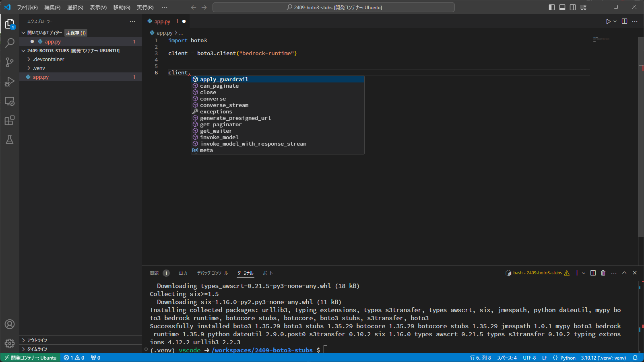Switch to the ターミナル tab
644x362 pixels.
[245, 273]
